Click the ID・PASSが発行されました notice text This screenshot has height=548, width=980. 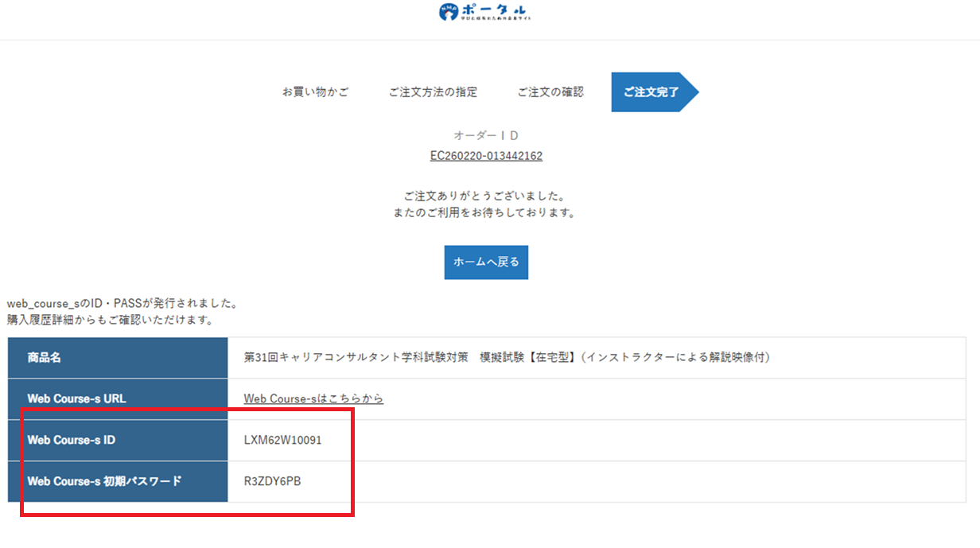[122, 304]
